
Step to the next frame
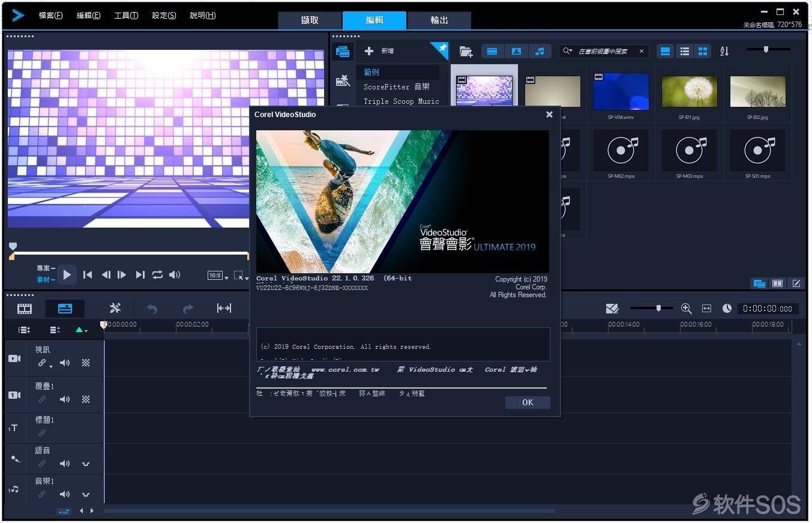(122, 275)
